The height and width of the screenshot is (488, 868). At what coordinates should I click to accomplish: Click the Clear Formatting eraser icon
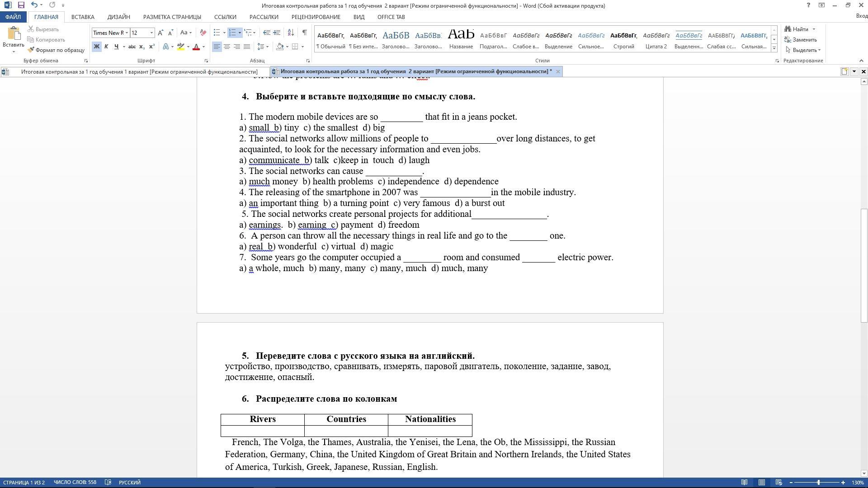pyautogui.click(x=203, y=33)
